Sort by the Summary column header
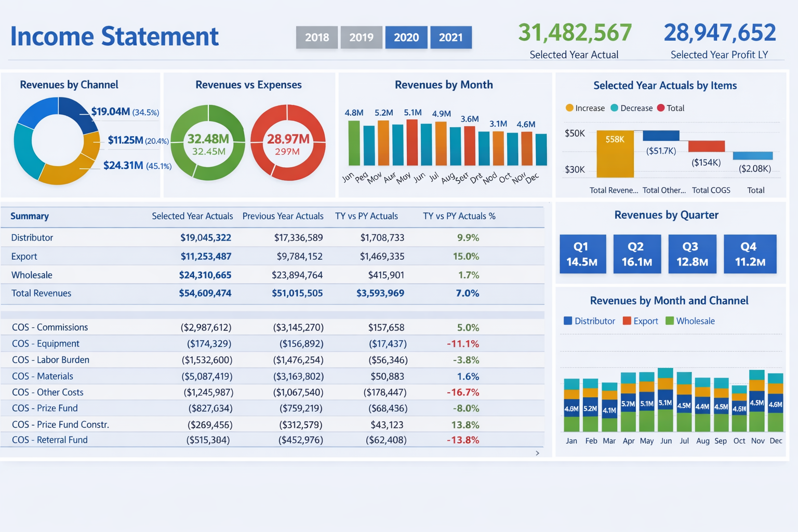 [30, 216]
